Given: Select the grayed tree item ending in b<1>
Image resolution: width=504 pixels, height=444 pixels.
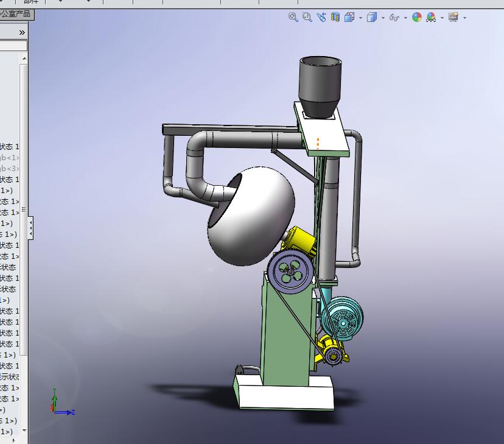Looking at the screenshot, I should point(10,158).
